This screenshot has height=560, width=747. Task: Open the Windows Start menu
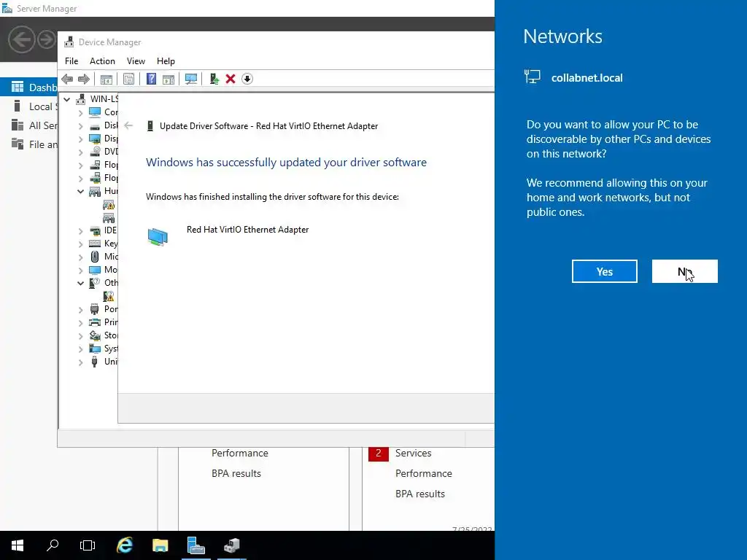tap(18, 545)
